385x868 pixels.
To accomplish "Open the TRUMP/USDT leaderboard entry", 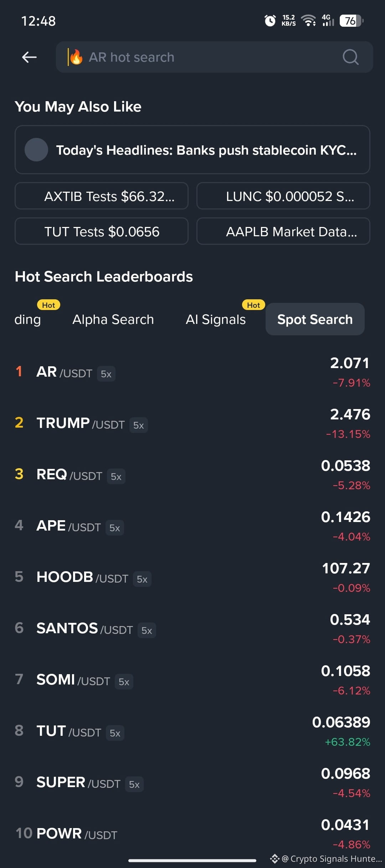I will (192, 424).
